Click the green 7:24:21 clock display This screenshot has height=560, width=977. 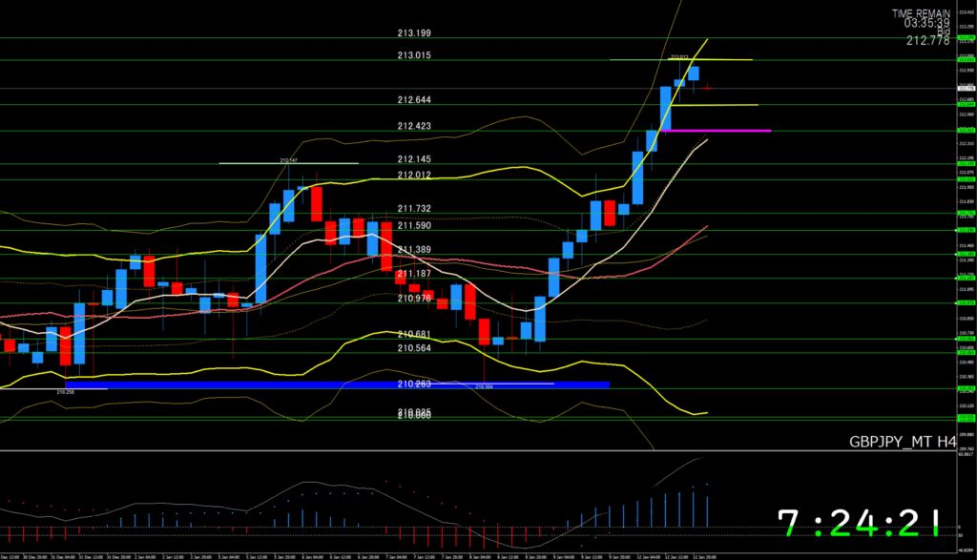tap(858, 523)
